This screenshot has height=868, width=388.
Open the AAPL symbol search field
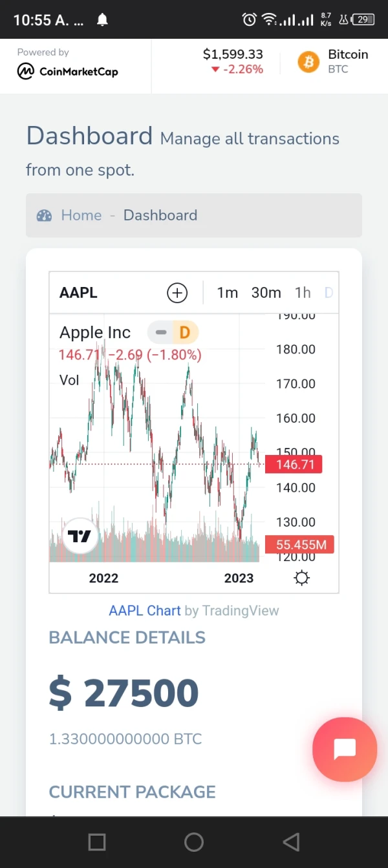[x=79, y=293]
